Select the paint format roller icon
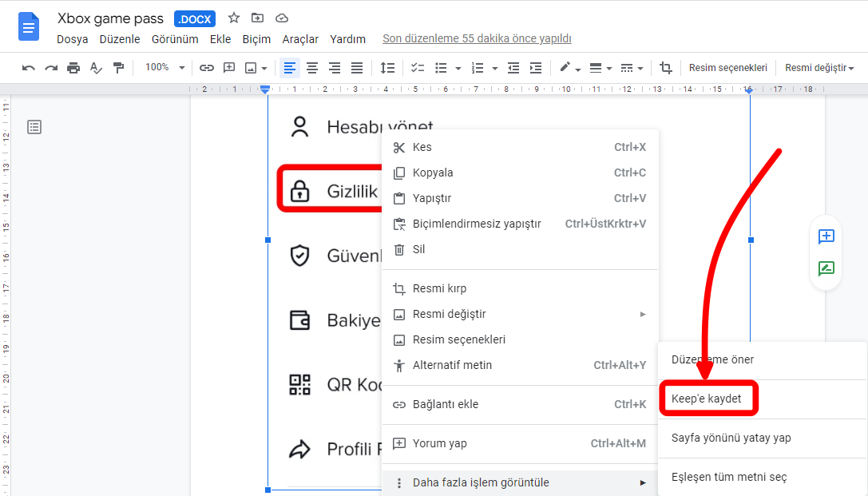Image resolution: width=868 pixels, height=496 pixels. tap(118, 68)
